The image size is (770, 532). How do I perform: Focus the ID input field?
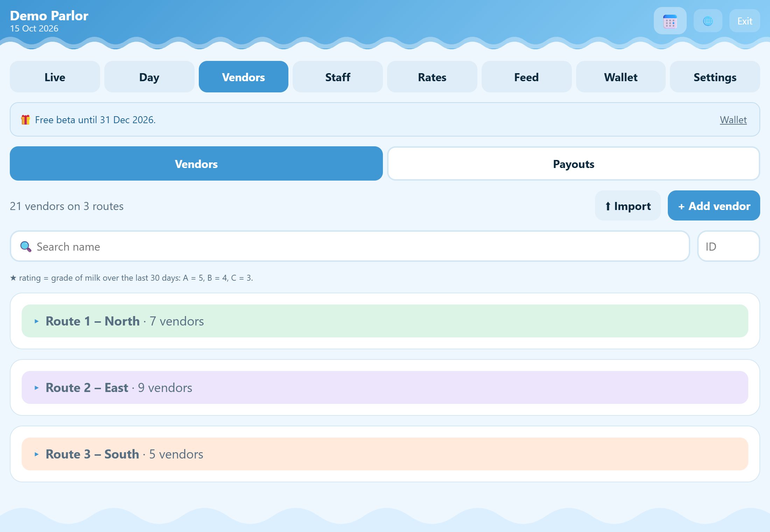coord(729,246)
